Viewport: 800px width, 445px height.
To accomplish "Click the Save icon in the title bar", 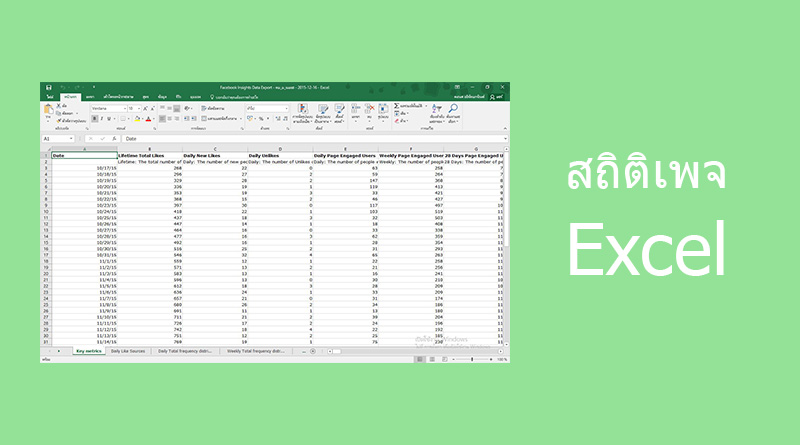I will pyautogui.click(x=48, y=87).
